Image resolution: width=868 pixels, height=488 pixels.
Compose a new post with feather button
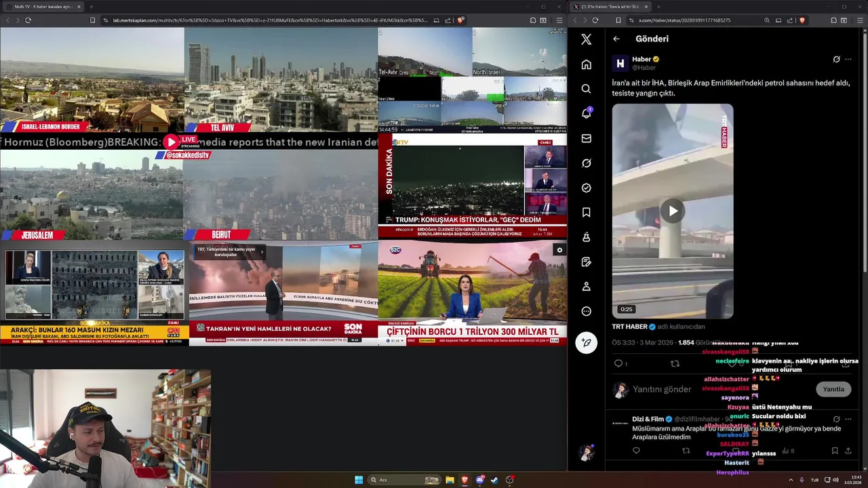click(x=587, y=343)
